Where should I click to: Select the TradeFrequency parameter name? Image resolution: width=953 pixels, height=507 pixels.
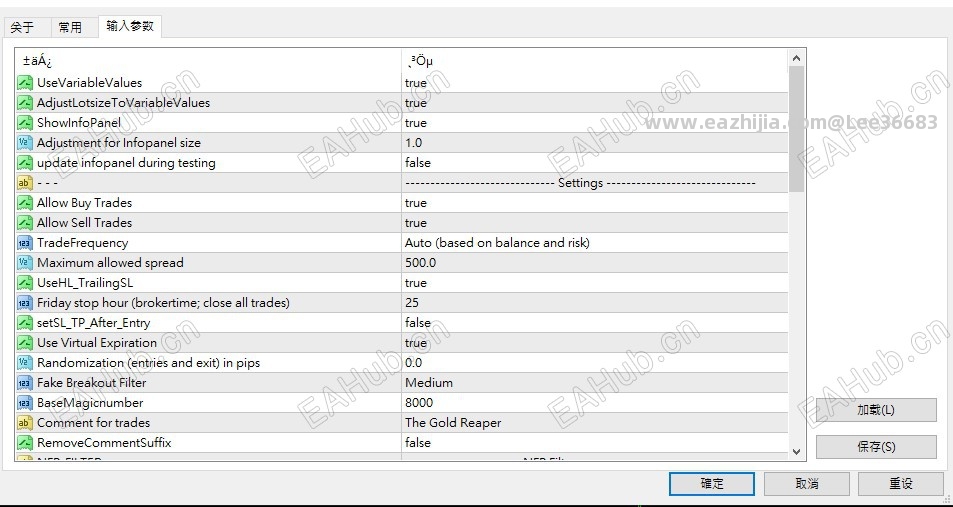[x=83, y=243]
